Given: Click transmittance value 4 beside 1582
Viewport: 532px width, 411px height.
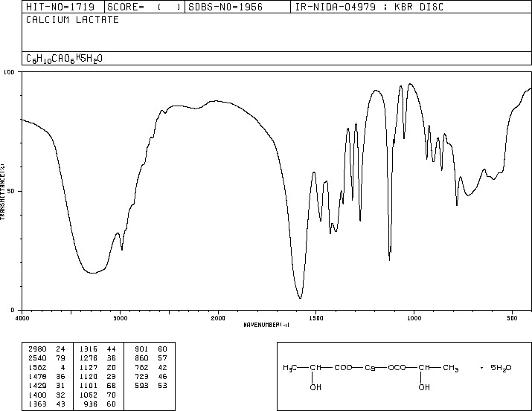Looking at the screenshot, I should click(63, 367).
